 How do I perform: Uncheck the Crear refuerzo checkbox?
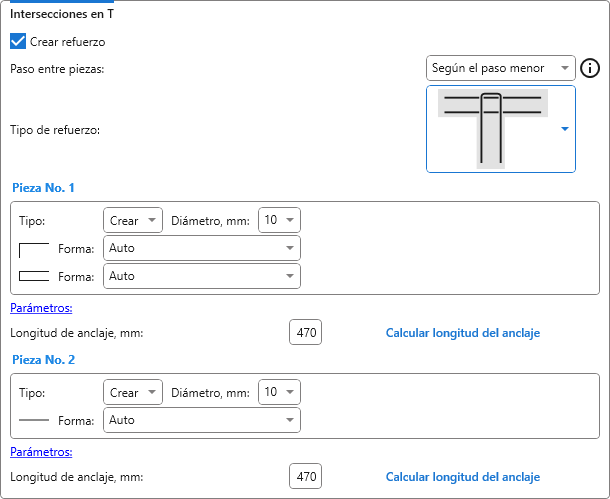pyautogui.click(x=18, y=42)
